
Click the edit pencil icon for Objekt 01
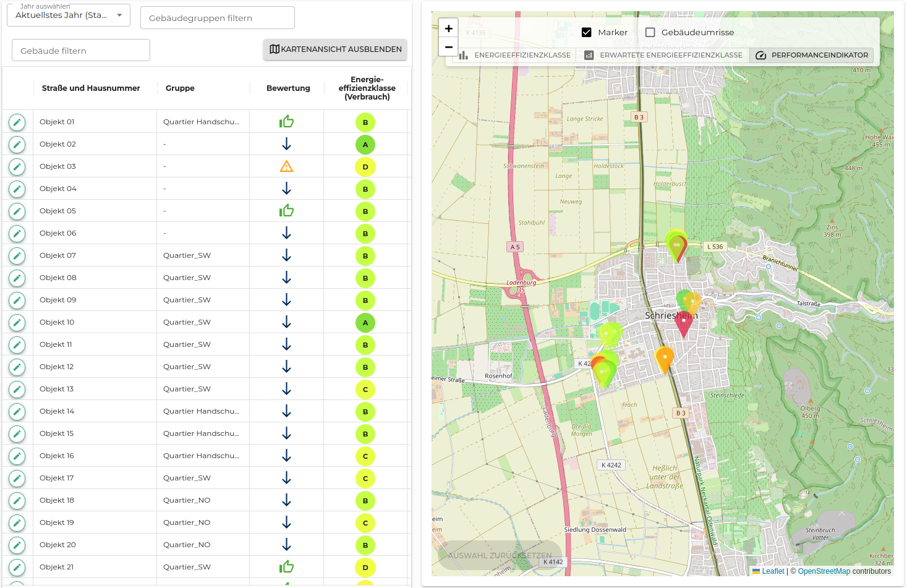tap(17, 122)
